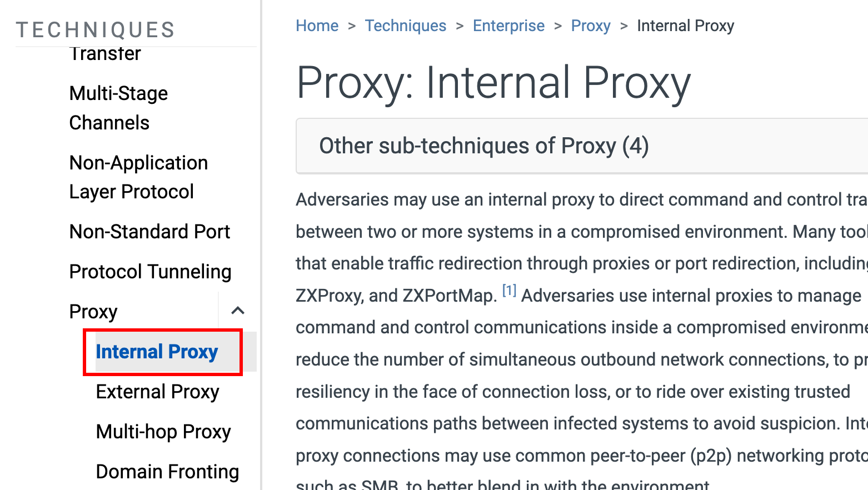The height and width of the screenshot is (490, 868).
Task: Click the Proxy: Internal Proxy page title
Action: tap(493, 83)
